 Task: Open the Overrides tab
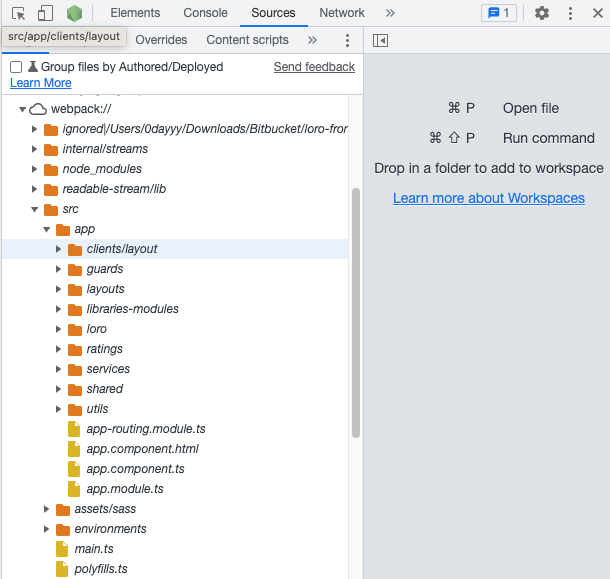pyautogui.click(x=161, y=40)
